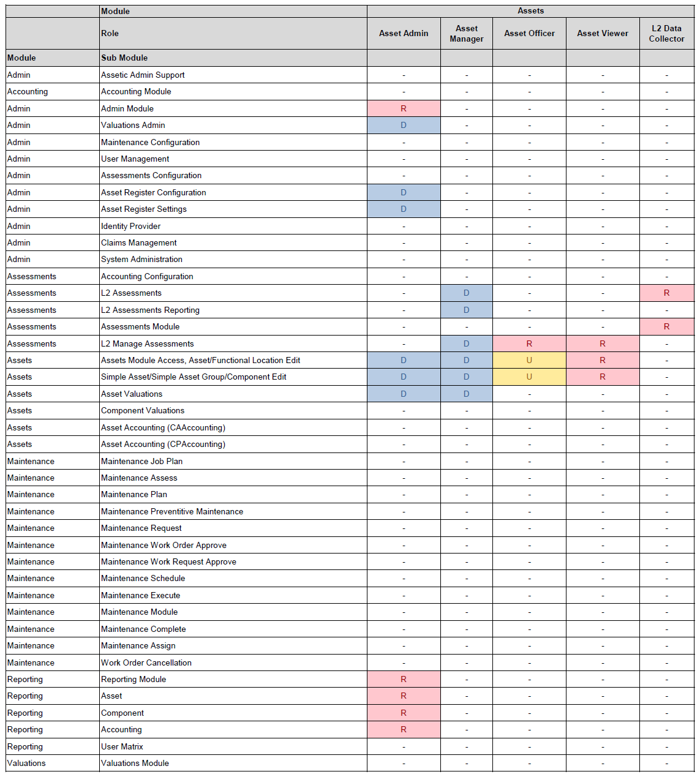The width and height of the screenshot is (700, 777).
Task: Select the Component Valuations cell
Action: [233, 410]
